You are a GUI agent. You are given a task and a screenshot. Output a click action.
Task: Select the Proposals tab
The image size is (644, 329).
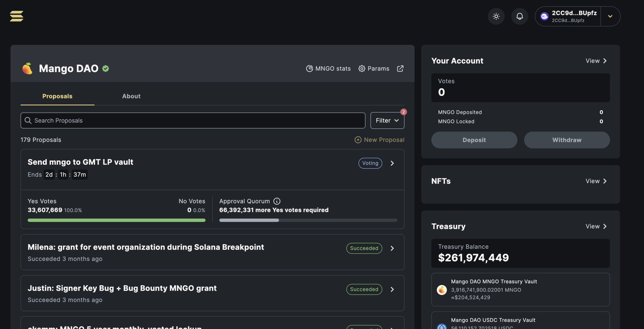57,96
